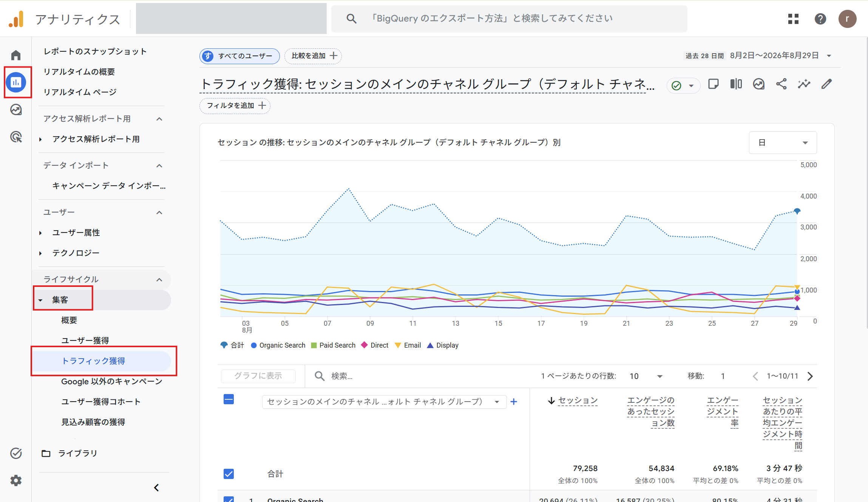
Task: Select ユーザー獲得 report
Action: click(85, 340)
